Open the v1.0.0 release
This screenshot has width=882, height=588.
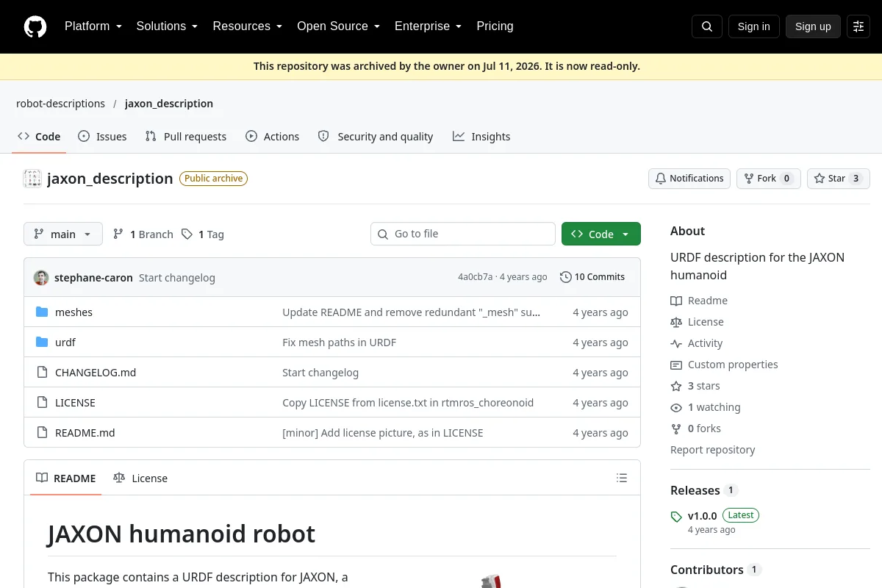702,516
